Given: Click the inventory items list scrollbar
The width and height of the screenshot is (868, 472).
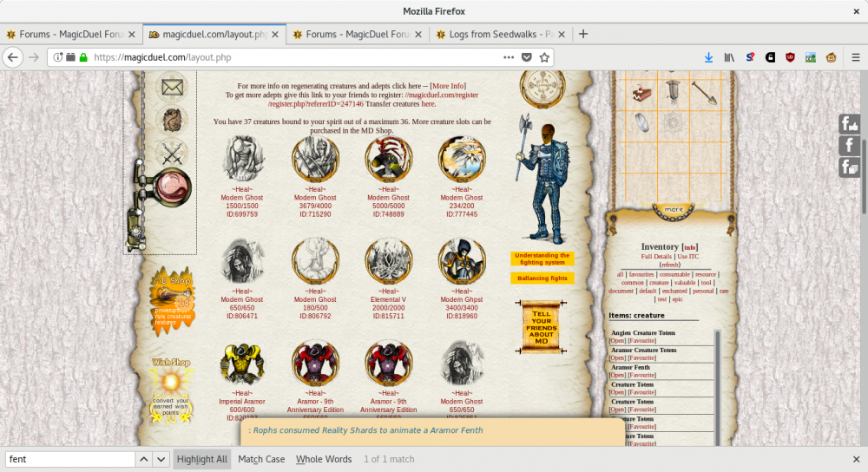Looking at the screenshot, I should (x=718, y=387).
